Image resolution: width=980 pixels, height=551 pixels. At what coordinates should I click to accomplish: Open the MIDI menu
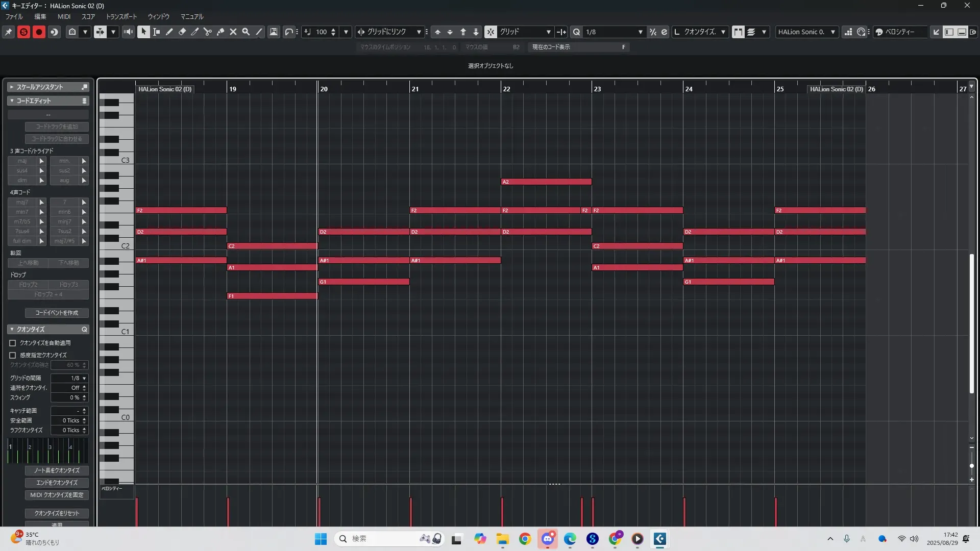click(x=64, y=16)
